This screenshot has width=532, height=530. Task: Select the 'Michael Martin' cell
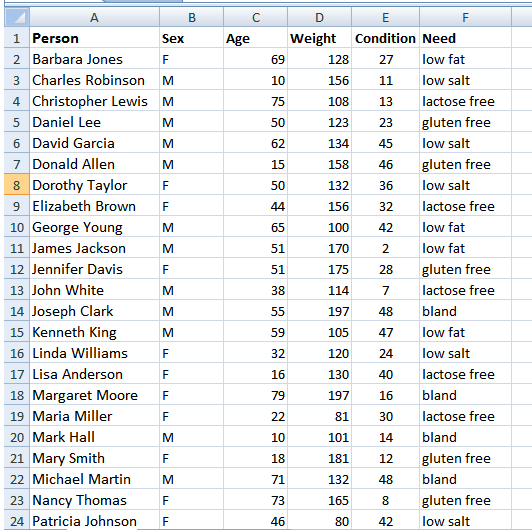pos(94,479)
